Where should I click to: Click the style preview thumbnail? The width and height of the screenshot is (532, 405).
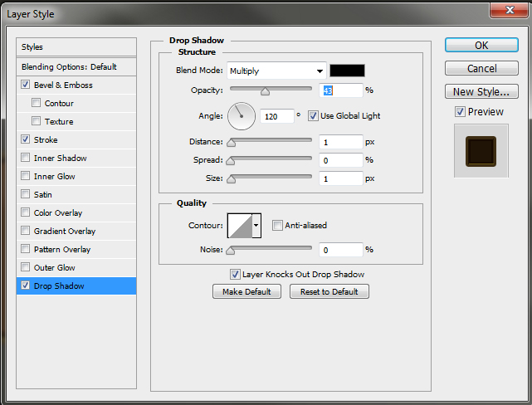(x=480, y=150)
